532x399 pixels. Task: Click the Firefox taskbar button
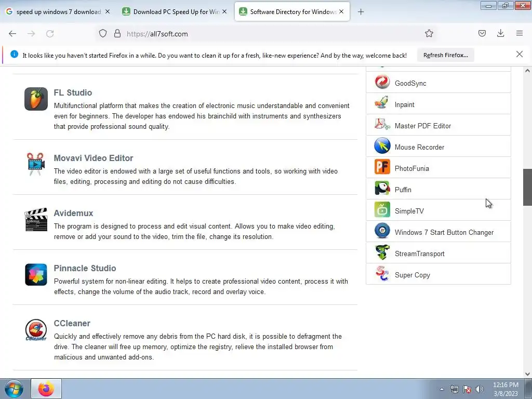click(x=46, y=389)
